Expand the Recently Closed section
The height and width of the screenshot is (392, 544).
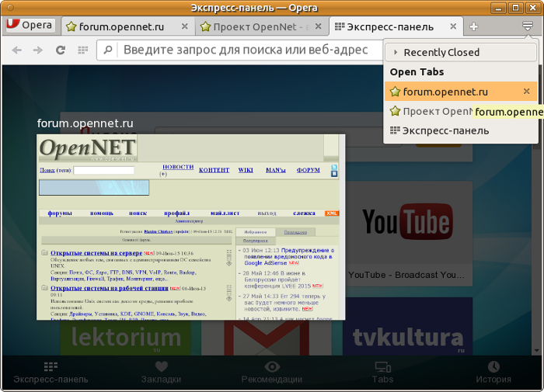click(x=461, y=52)
